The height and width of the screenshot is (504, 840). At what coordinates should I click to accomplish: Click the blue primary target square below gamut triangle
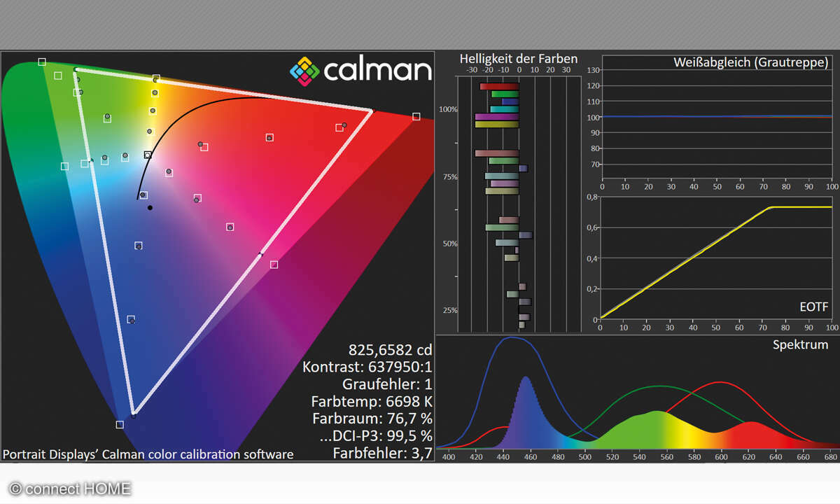click(x=120, y=424)
